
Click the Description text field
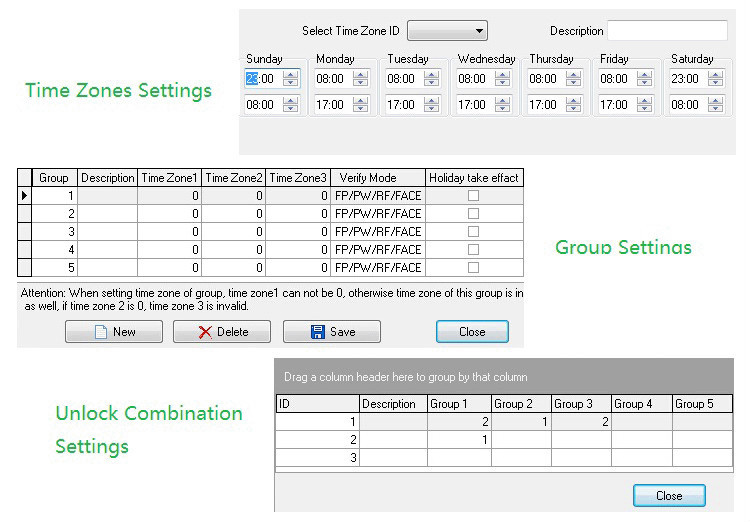(x=667, y=31)
